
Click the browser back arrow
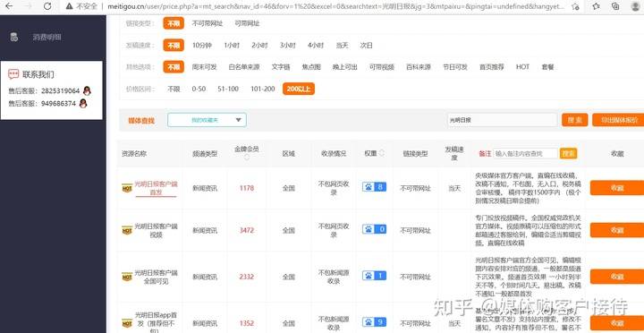pos(9,6)
